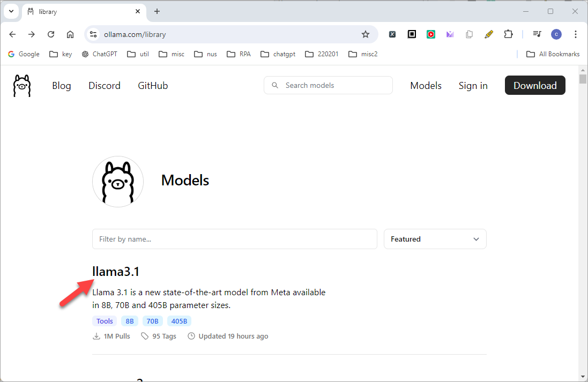Select the library browser tab
The width and height of the screenshot is (588, 382).
click(x=84, y=12)
